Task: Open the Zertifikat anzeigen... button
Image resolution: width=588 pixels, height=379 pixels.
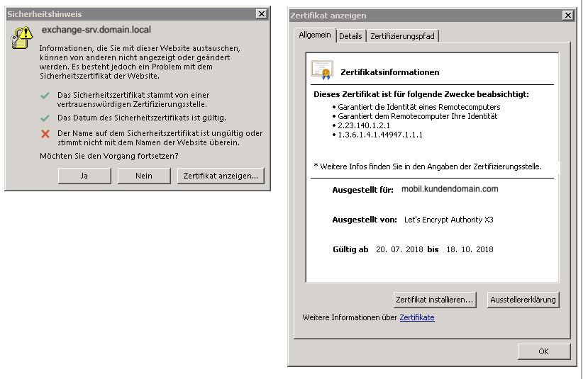Action: (221, 176)
